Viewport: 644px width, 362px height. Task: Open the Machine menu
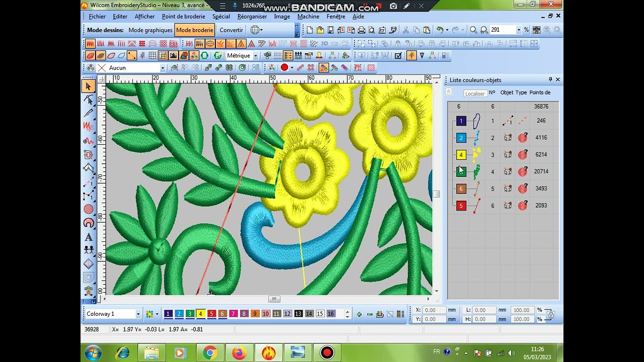pyautogui.click(x=308, y=17)
